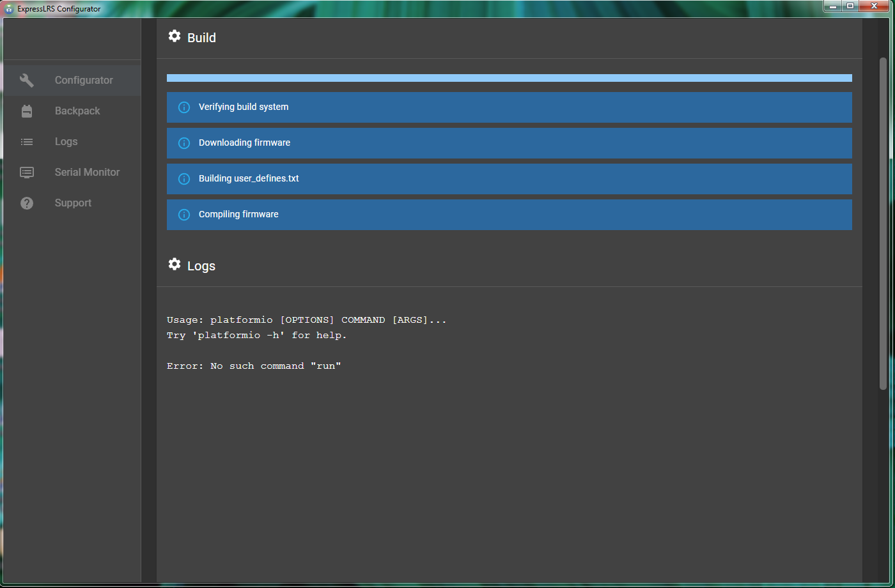895x588 pixels.
Task: Click the vertical scrollbar thumb
Action: [x=883, y=223]
